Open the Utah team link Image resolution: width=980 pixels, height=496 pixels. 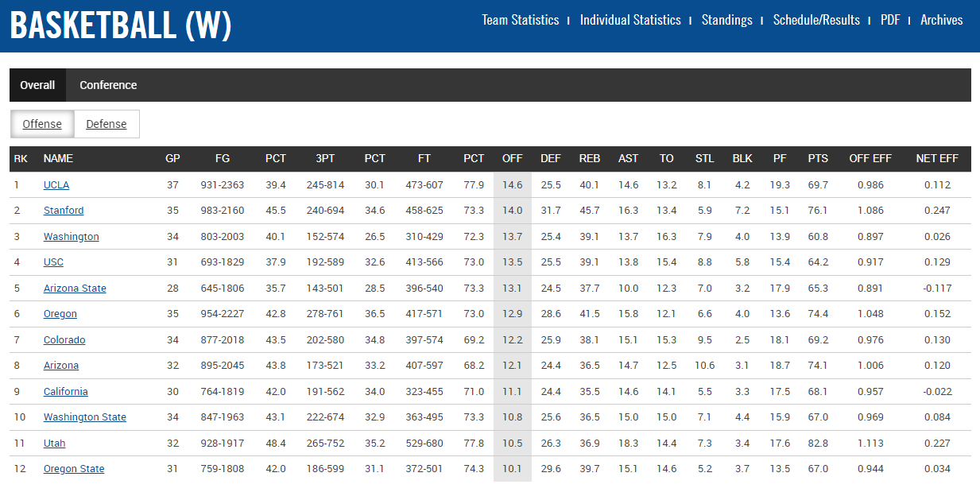[55, 444]
